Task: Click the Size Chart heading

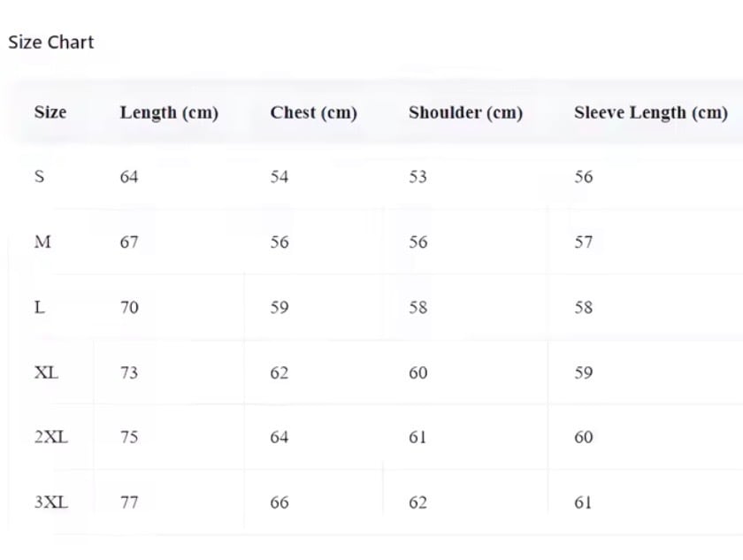Action: coord(51,42)
